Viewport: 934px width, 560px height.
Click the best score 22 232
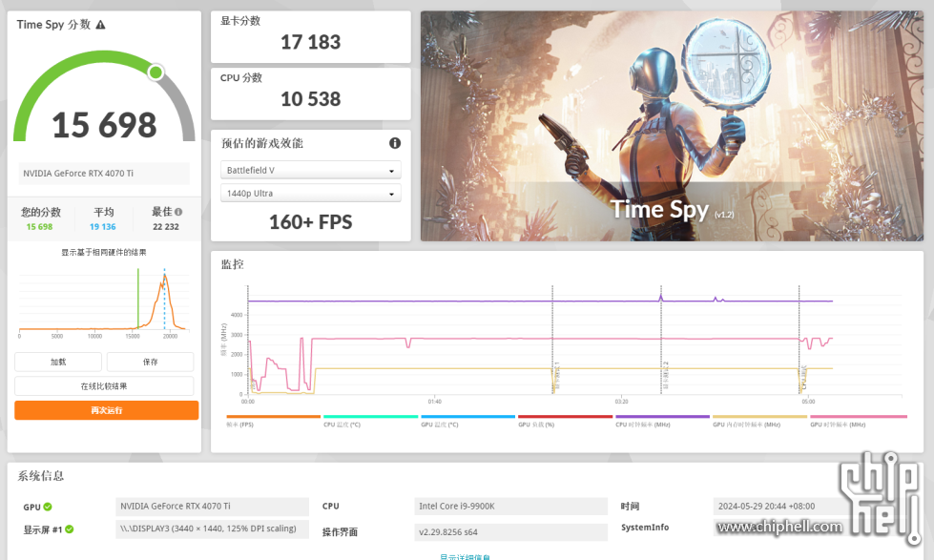tap(166, 227)
